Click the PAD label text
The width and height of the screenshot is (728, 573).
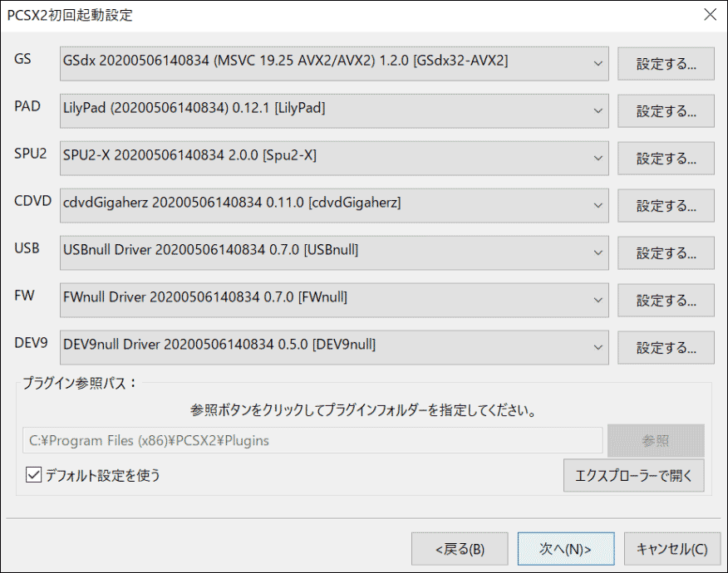(27, 106)
